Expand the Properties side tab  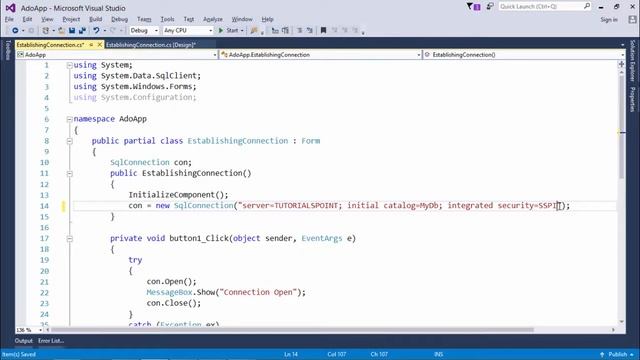pos(632,99)
